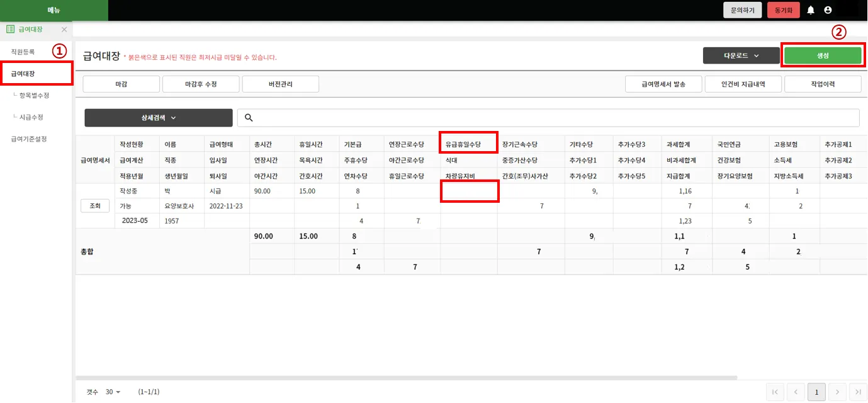Viewport: 868px width, 403px height.
Task: Go to first page icon
Action: [x=775, y=392]
